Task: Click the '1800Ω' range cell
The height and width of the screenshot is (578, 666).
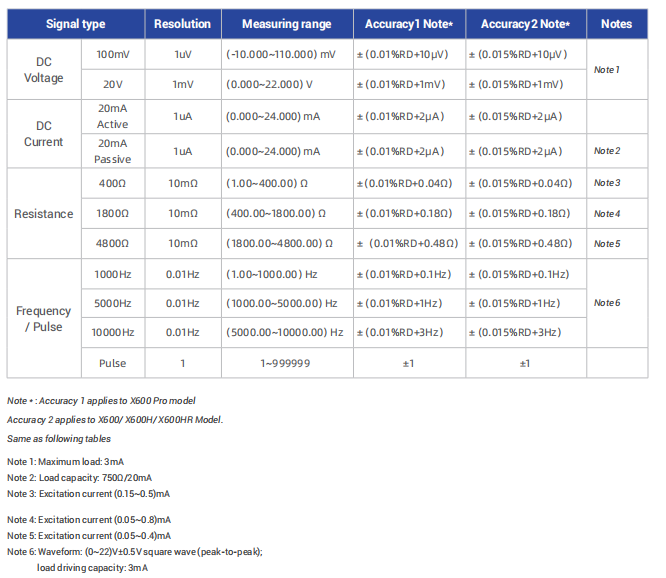Action: 113,213
